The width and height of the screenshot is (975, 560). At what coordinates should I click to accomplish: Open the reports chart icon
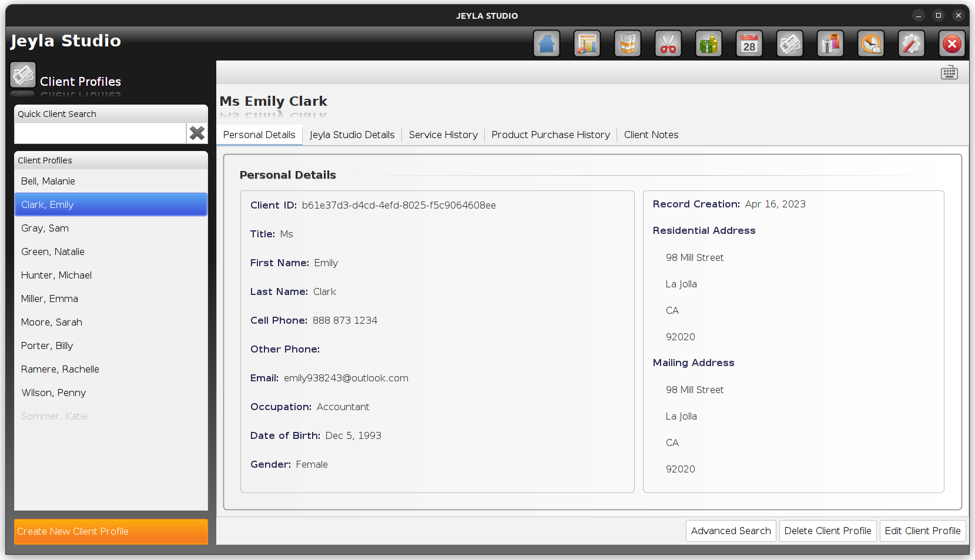[x=587, y=43]
